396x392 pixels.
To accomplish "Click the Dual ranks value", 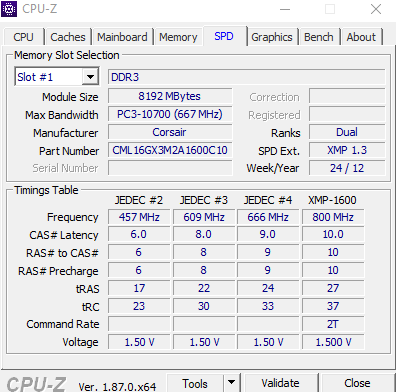I will click(x=347, y=132).
